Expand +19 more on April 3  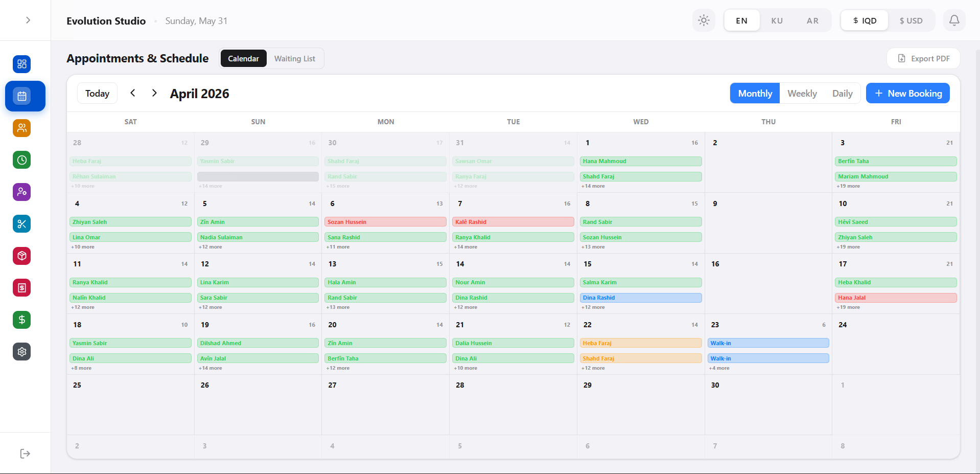click(x=848, y=186)
